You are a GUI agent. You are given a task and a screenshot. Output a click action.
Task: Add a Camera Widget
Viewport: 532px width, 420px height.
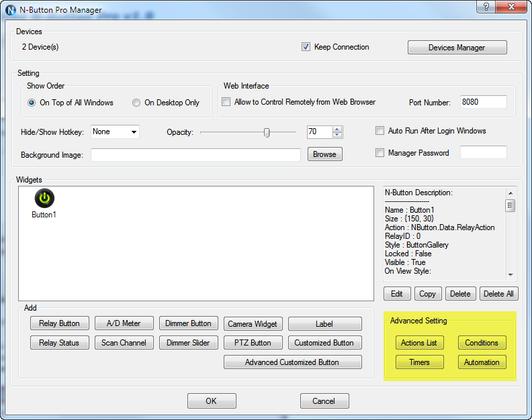coord(253,324)
